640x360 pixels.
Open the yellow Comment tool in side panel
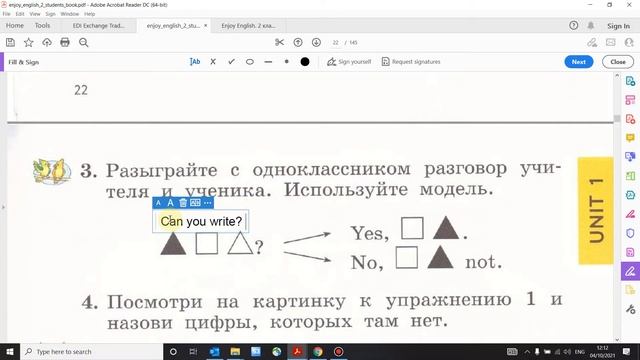(630, 138)
